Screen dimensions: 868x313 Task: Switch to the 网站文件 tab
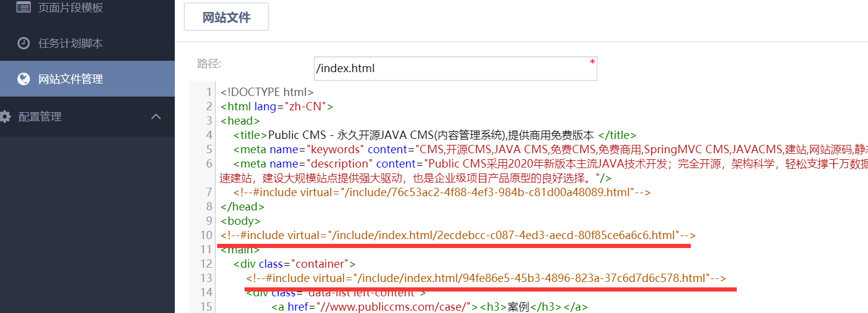[x=226, y=17]
